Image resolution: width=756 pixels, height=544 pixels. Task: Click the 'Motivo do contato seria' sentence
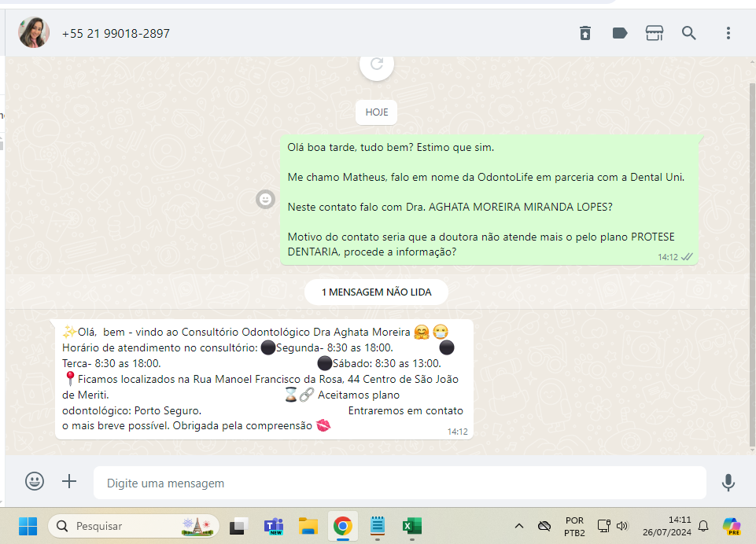coord(481,244)
